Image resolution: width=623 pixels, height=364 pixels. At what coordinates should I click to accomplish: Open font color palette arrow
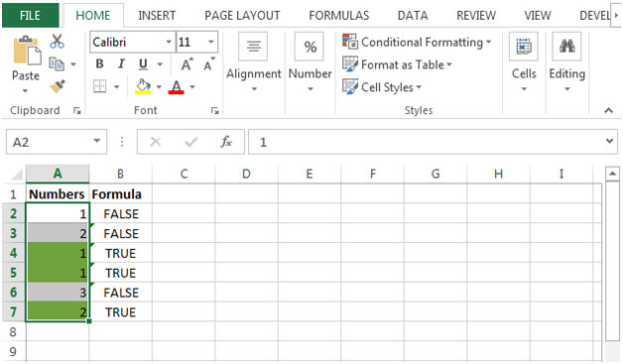tap(192, 86)
